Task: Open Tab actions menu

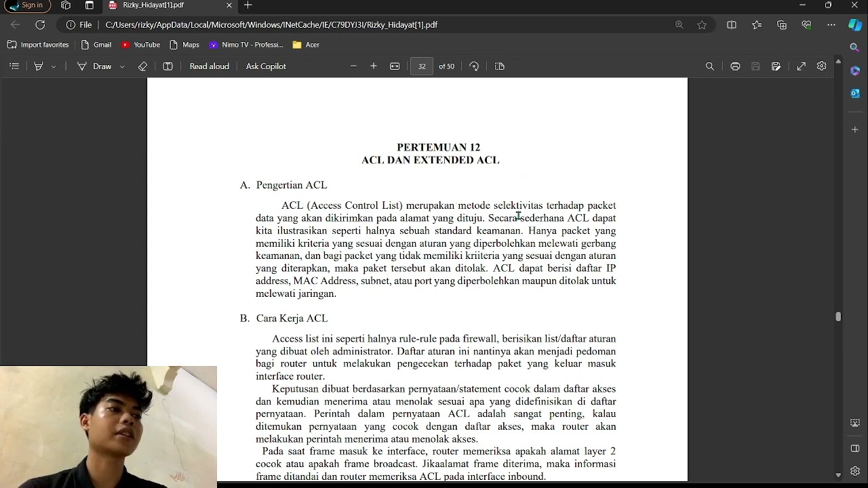Action: [90, 5]
